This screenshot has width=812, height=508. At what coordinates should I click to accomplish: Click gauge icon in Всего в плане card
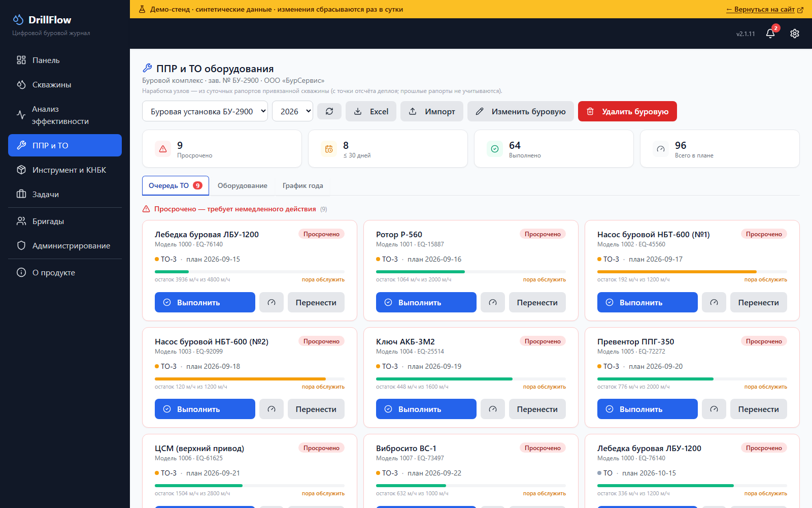661,149
